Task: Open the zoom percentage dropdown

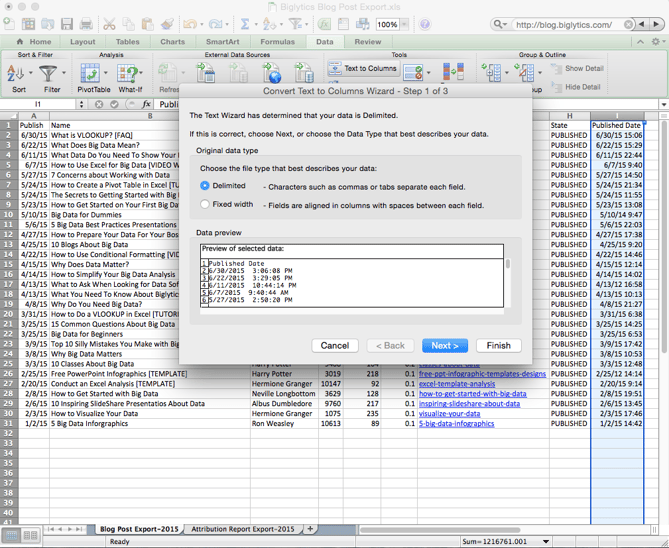Action: 406,24
